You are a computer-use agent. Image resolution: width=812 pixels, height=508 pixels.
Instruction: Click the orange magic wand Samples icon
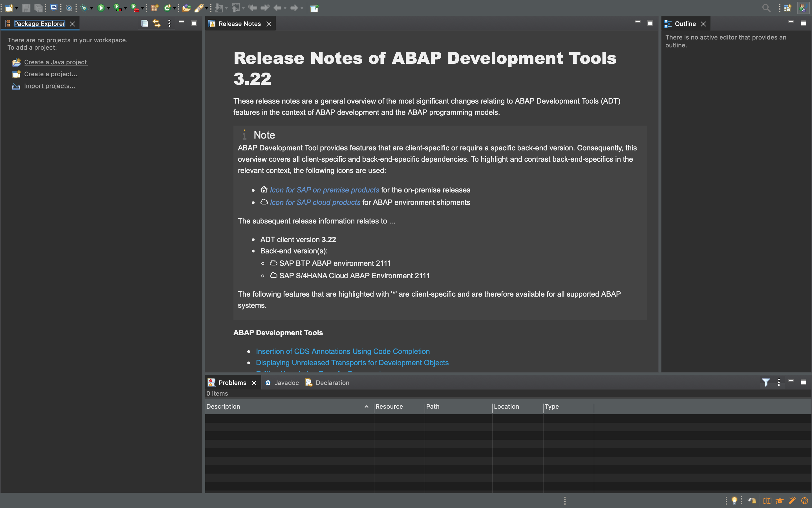pos(792,501)
